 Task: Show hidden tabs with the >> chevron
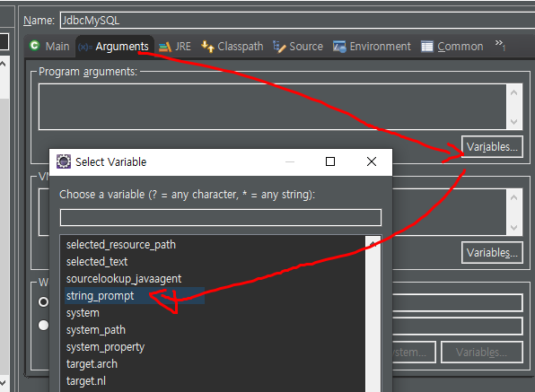pyautogui.click(x=500, y=45)
